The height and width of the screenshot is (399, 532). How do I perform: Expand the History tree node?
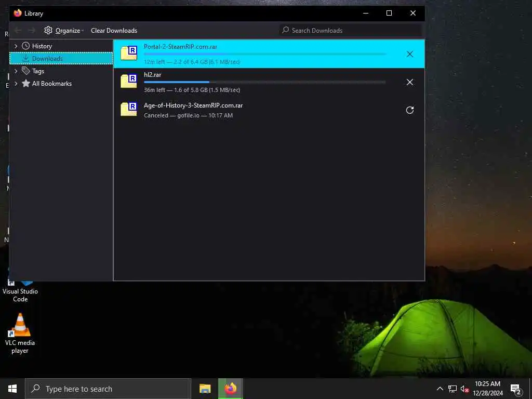pos(16,46)
